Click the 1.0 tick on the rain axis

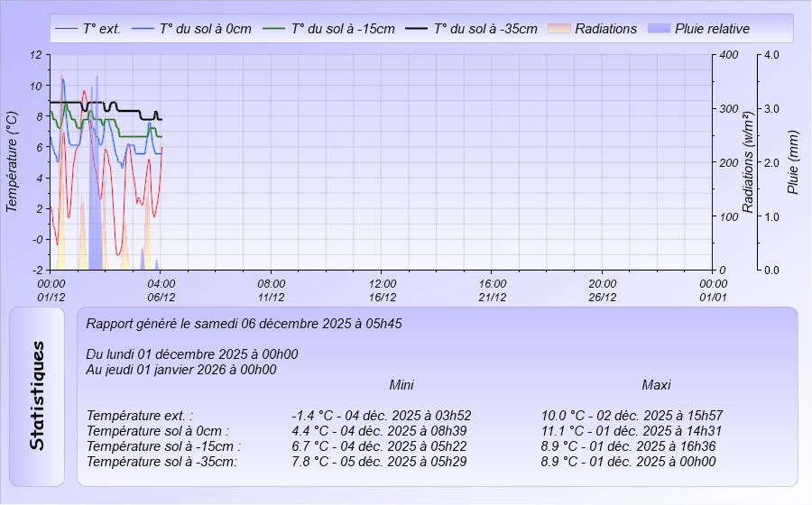(771, 216)
